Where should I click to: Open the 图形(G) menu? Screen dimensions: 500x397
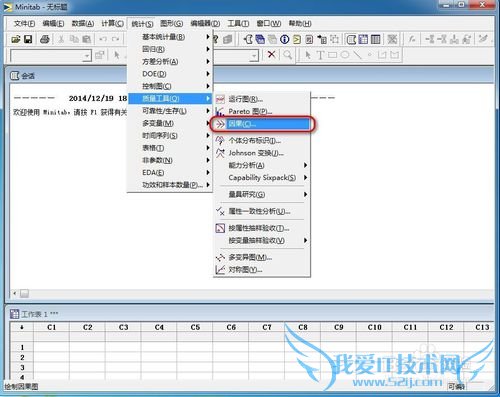coord(171,23)
